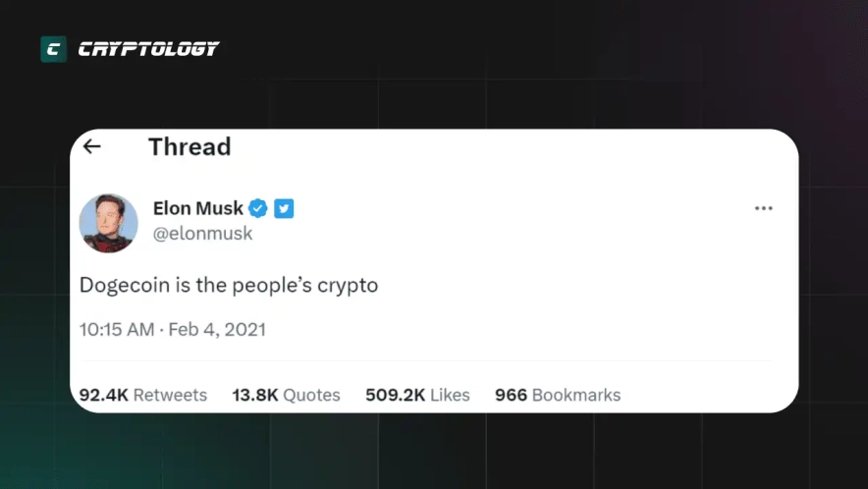
Task: Click the word crypto in the tweet
Action: click(347, 286)
